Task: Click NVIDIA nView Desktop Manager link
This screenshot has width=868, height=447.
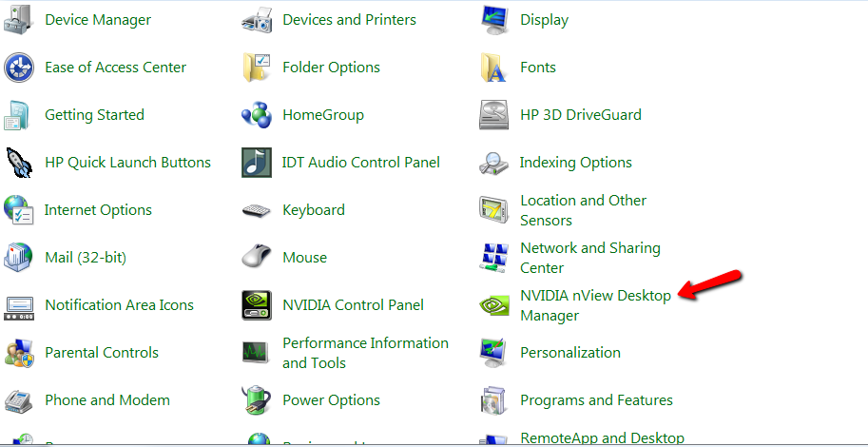Action: click(596, 305)
